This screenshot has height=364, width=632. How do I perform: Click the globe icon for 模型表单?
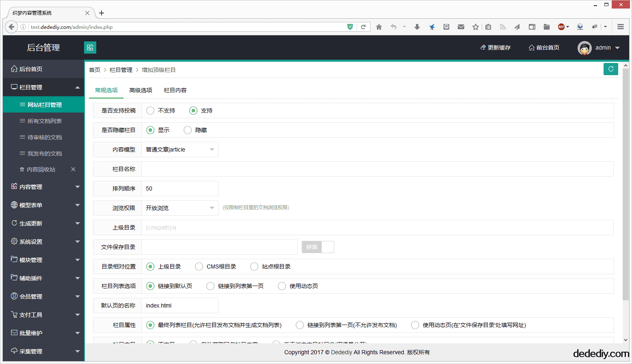[13, 205]
